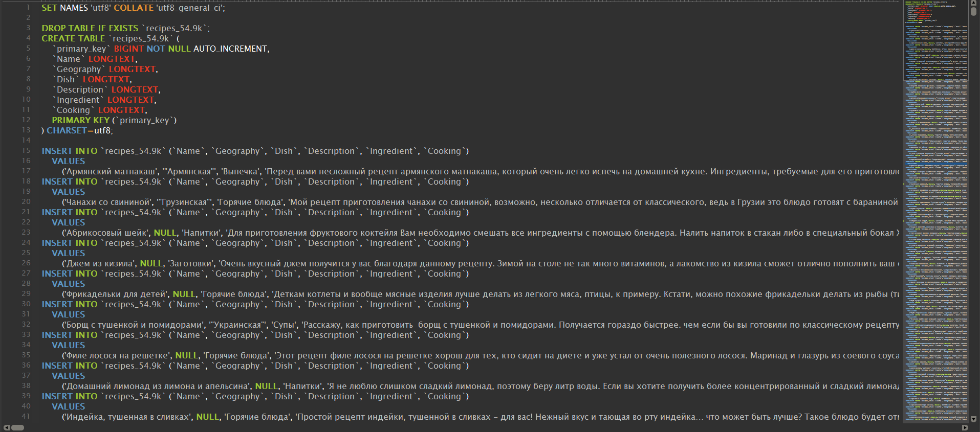
Task: Click line number 13 in the gutter
Action: point(26,130)
